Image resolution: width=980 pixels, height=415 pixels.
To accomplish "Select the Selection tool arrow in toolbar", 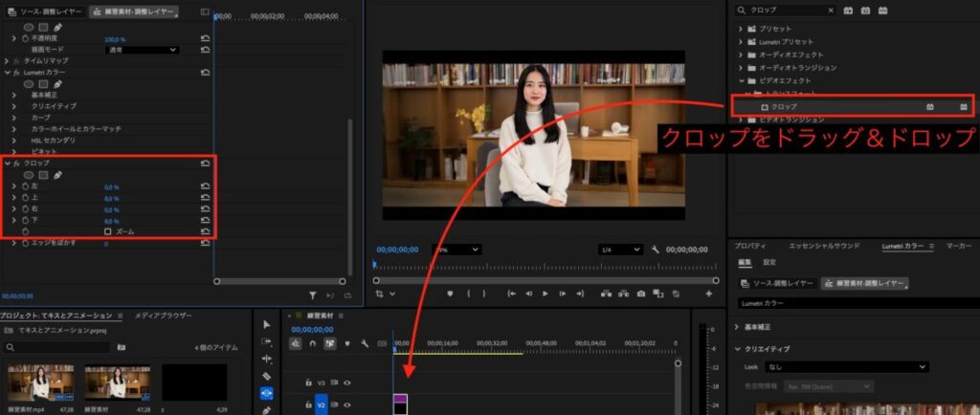I will coord(267,324).
